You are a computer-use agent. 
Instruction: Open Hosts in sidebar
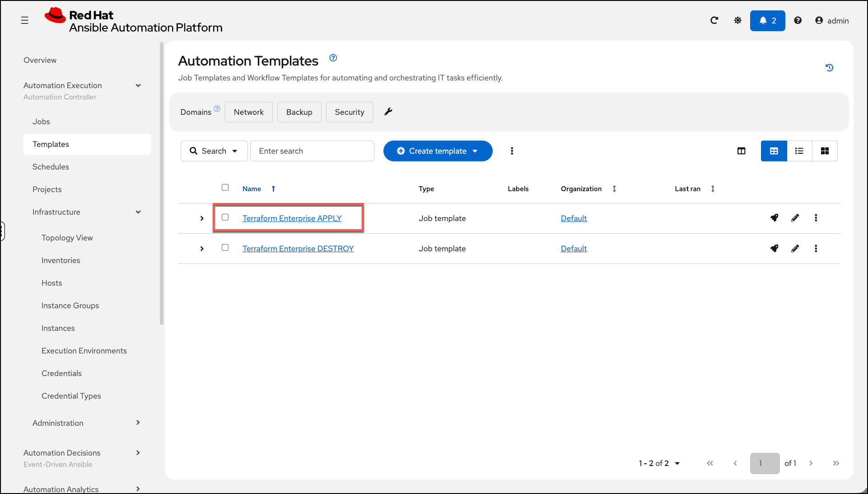point(52,283)
